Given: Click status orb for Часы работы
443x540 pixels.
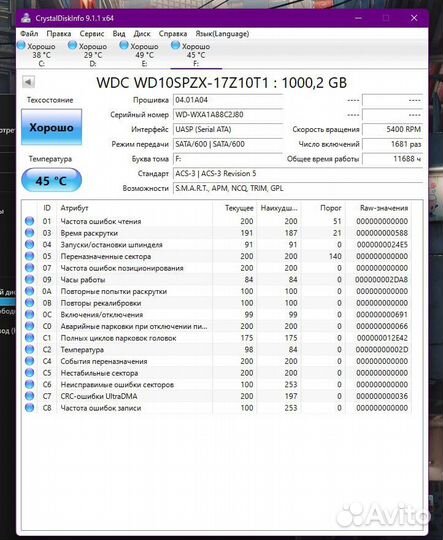Looking at the screenshot, I should (30, 280).
